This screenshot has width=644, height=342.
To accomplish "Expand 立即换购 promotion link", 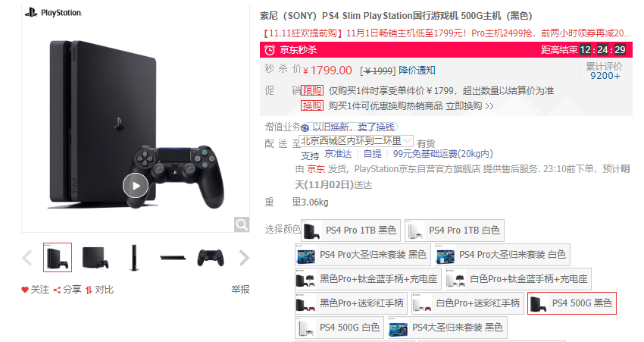I will click(x=470, y=106).
